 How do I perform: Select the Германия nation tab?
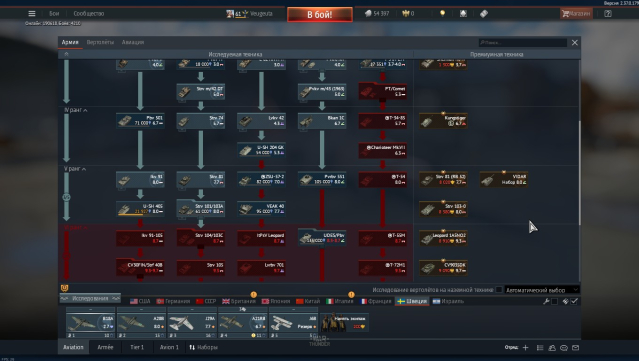point(174,301)
